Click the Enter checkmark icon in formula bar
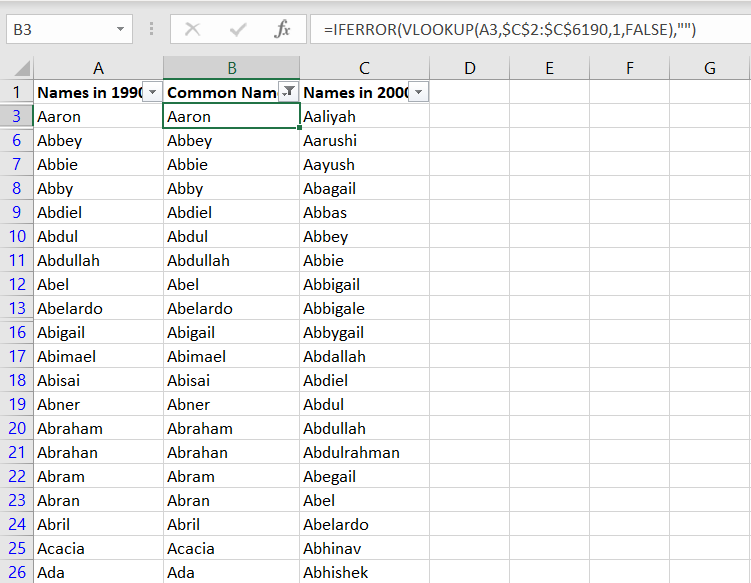Viewport: 751px width, 583px height. (238, 30)
